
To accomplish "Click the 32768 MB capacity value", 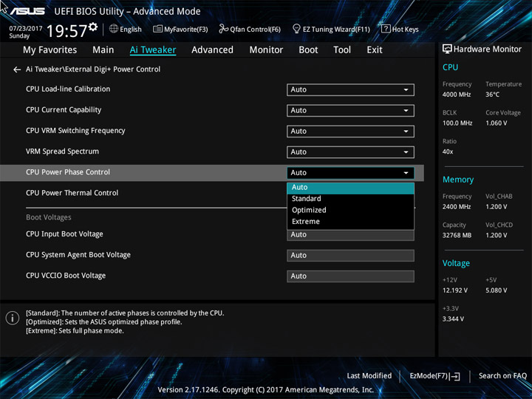I will tap(457, 236).
